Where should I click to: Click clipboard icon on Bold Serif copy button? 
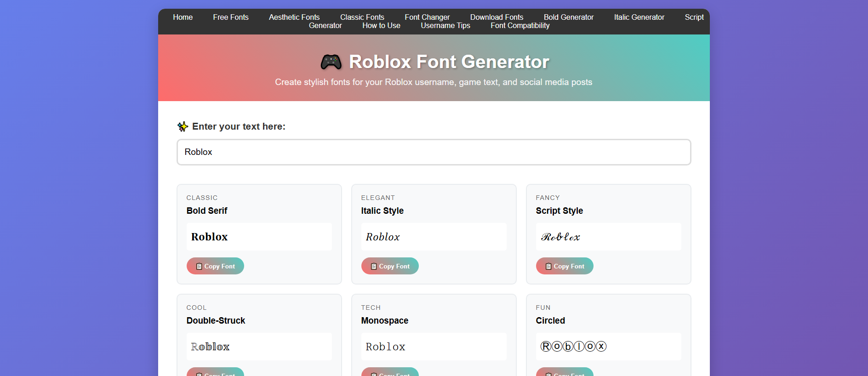click(199, 266)
